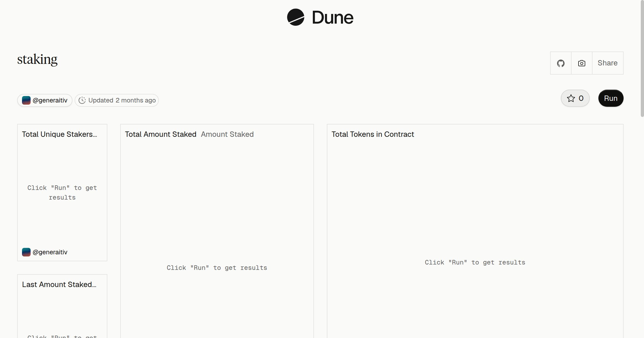Star this dashboard
The height and width of the screenshot is (338, 644).
tap(575, 98)
